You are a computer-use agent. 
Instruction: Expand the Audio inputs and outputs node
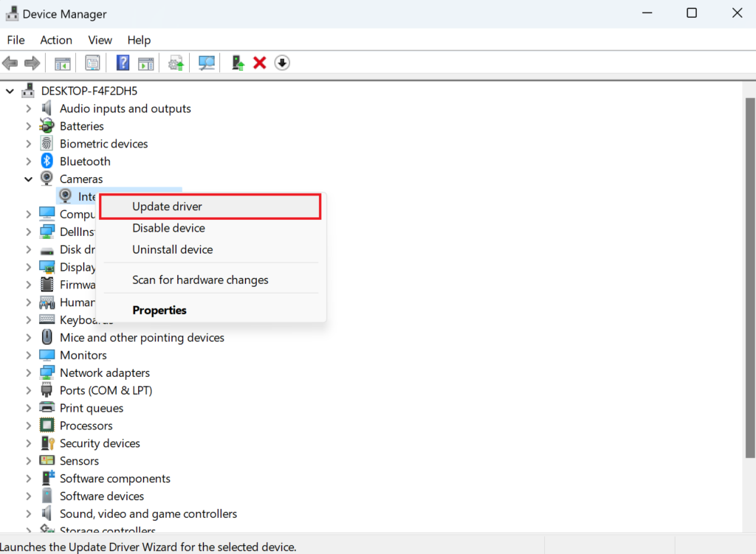pos(28,108)
